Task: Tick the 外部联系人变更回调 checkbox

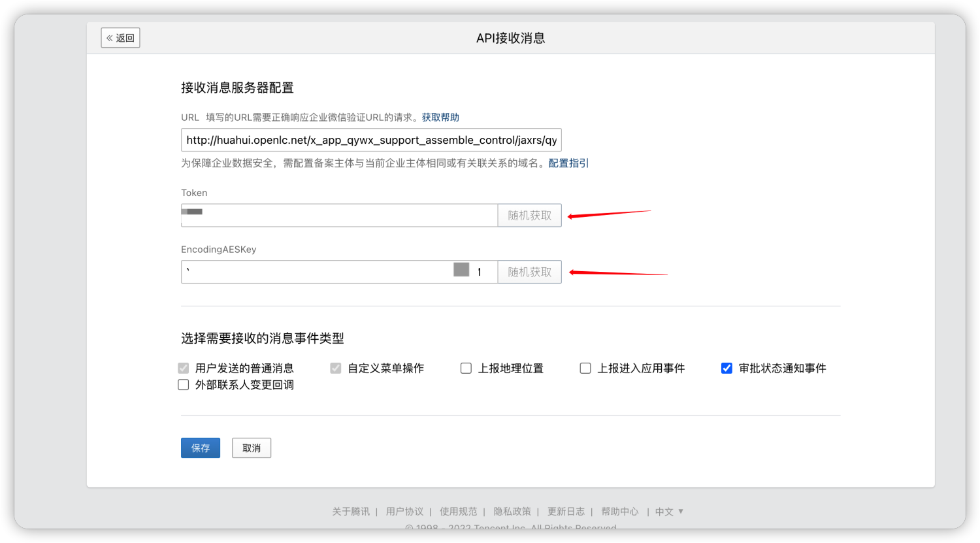Action: coord(184,385)
